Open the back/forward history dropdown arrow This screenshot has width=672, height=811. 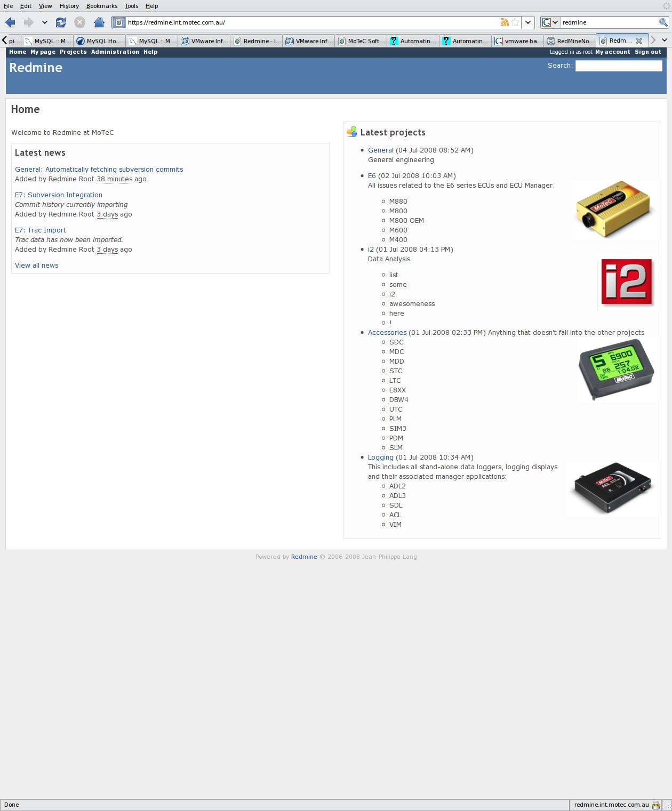[45, 22]
